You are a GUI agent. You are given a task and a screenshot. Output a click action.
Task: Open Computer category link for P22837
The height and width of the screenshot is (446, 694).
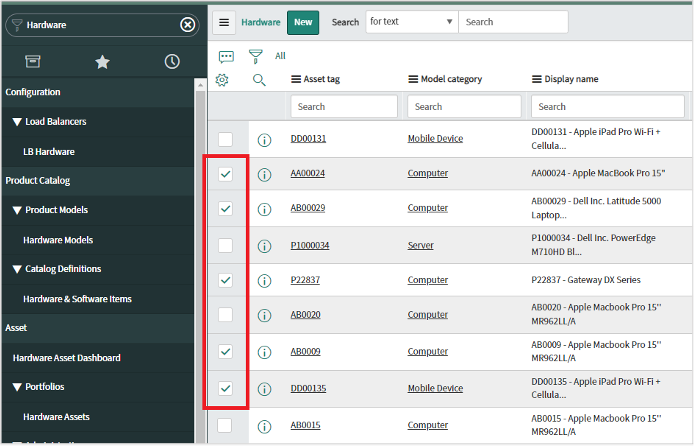[x=428, y=280]
